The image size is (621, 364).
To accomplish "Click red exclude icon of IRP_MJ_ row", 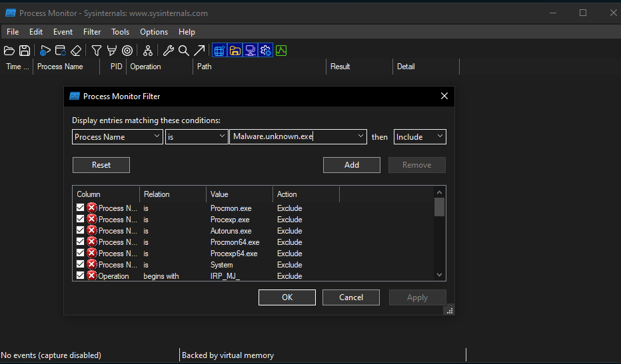I will 92,275.
